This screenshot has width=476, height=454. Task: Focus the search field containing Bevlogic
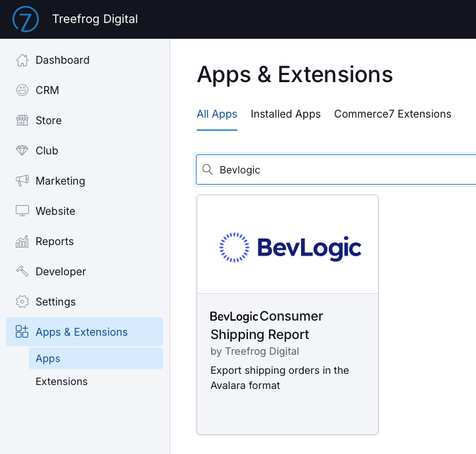(x=336, y=170)
